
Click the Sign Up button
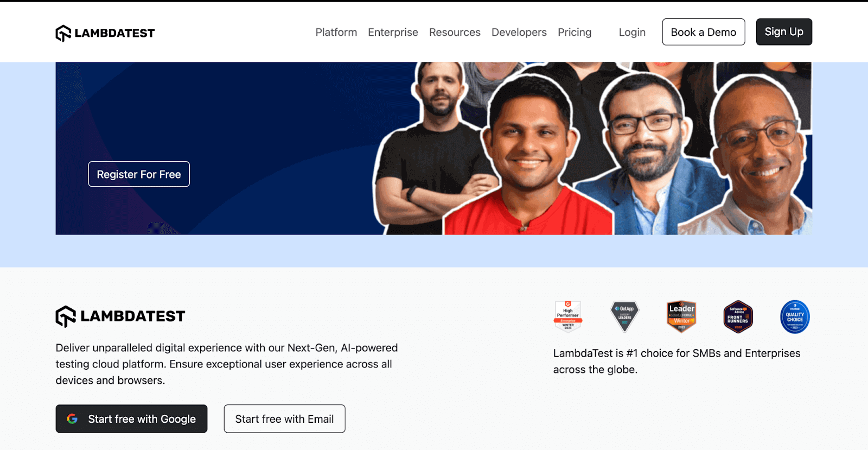coord(784,32)
